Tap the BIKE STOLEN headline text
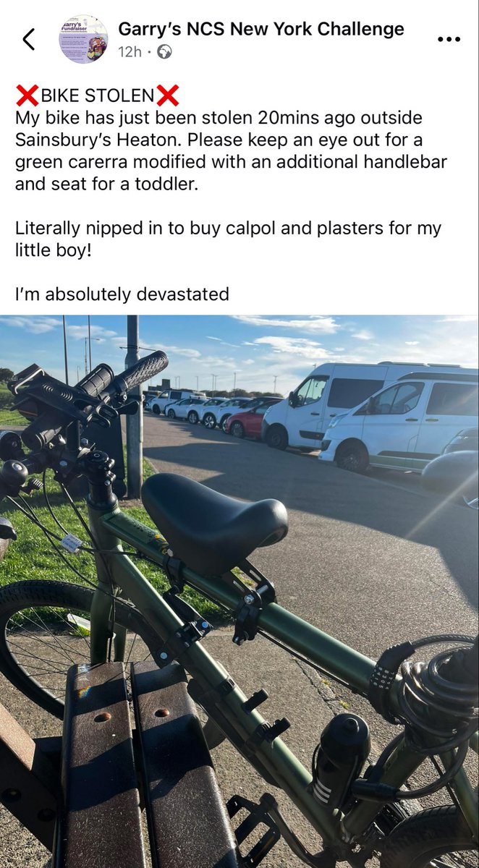 click(97, 95)
